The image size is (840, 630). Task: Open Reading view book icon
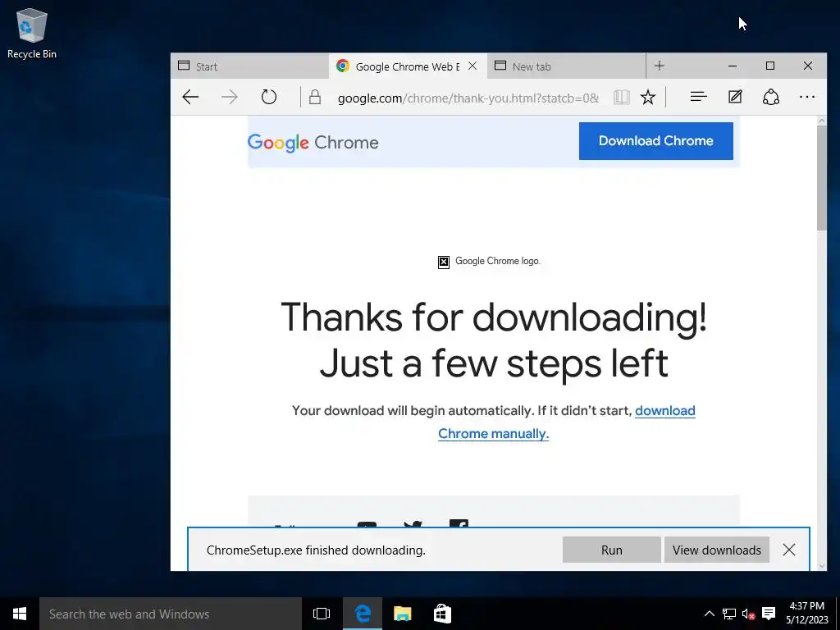pos(622,97)
